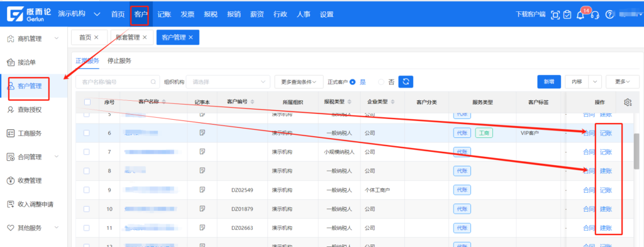Open the notebook icon in row 9
644x247 pixels.
pyautogui.click(x=202, y=190)
